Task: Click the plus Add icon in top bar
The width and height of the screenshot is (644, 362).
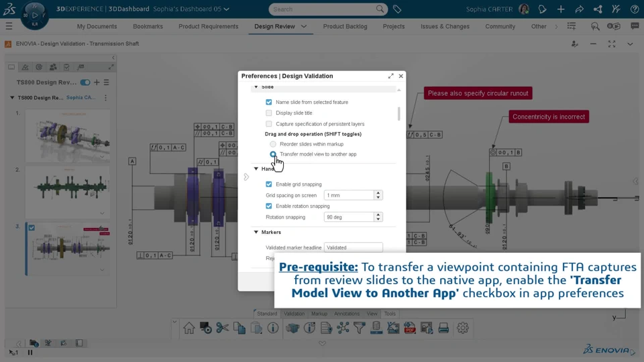Action: (x=561, y=9)
